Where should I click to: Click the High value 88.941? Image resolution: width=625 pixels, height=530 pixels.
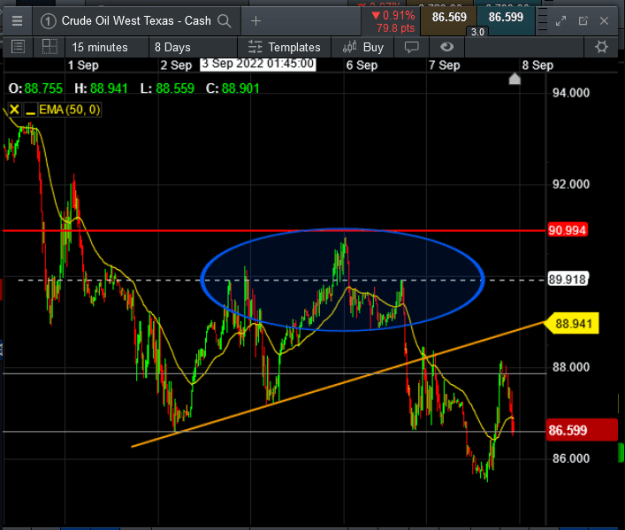click(109, 88)
